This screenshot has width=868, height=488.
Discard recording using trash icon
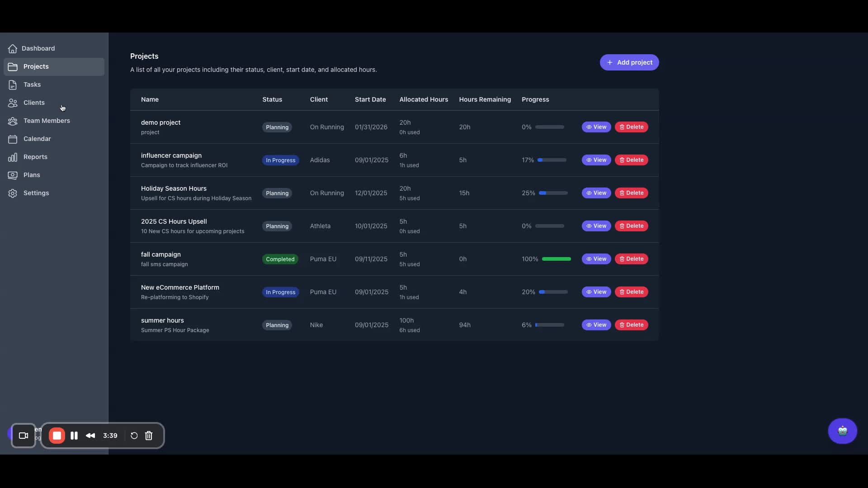pos(149,436)
